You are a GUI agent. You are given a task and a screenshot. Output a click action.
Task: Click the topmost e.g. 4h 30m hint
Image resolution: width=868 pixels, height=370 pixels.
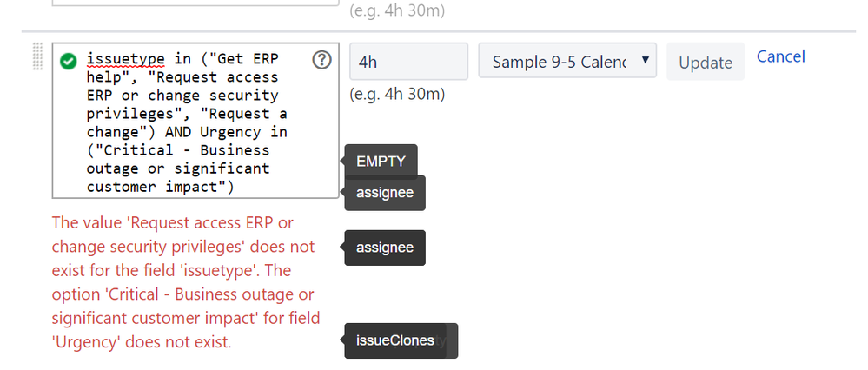tap(397, 10)
